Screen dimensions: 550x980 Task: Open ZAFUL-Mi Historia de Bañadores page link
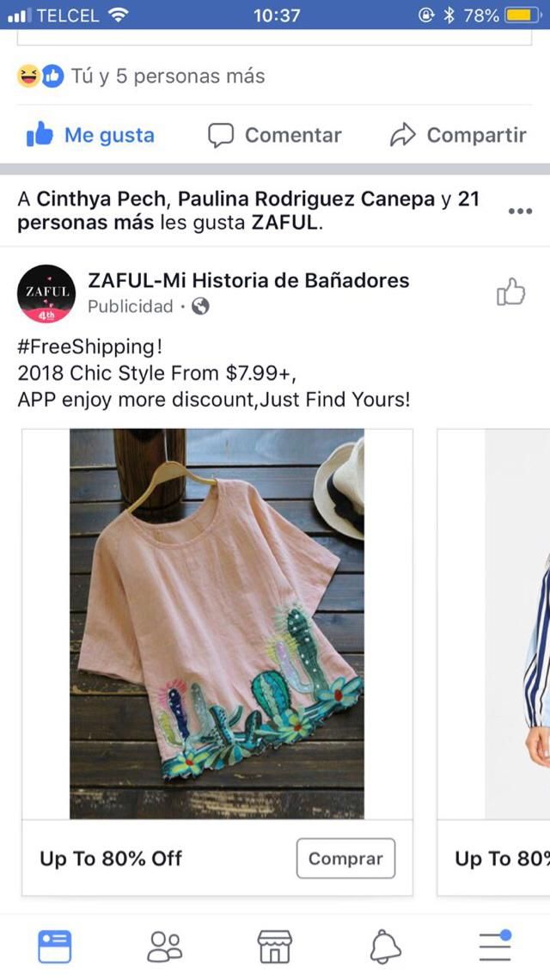click(x=248, y=280)
